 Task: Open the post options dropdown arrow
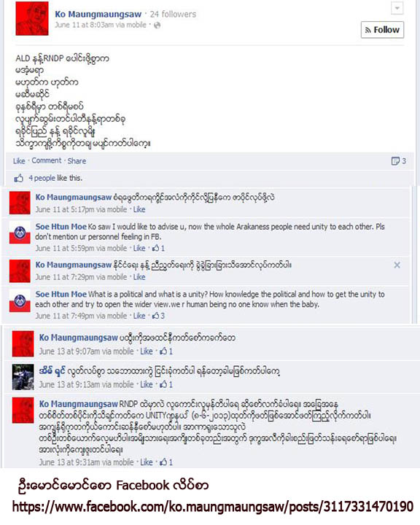point(397,8)
